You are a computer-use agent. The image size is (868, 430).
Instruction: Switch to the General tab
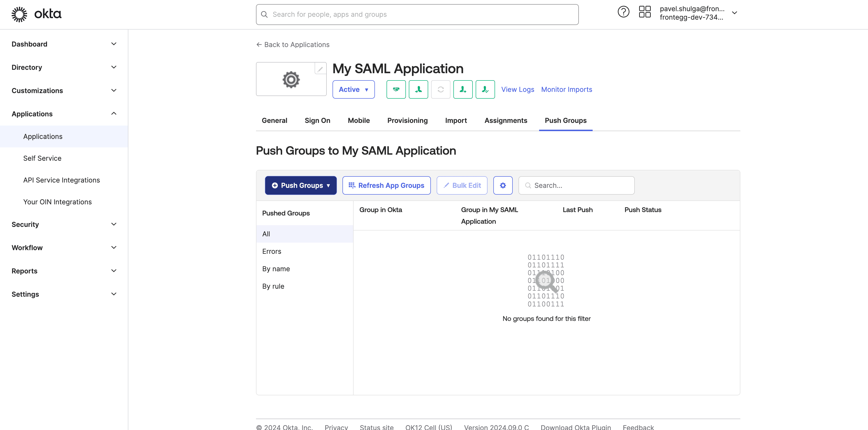274,120
